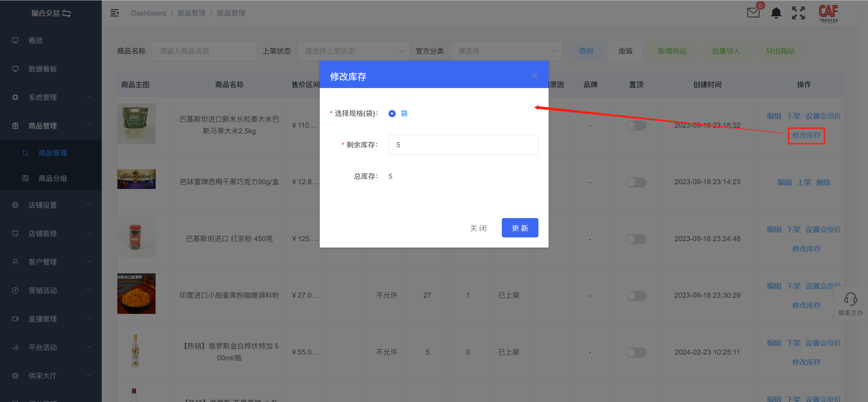Open the notification bell icon
Viewport: 868px width, 402px height.
pos(776,13)
